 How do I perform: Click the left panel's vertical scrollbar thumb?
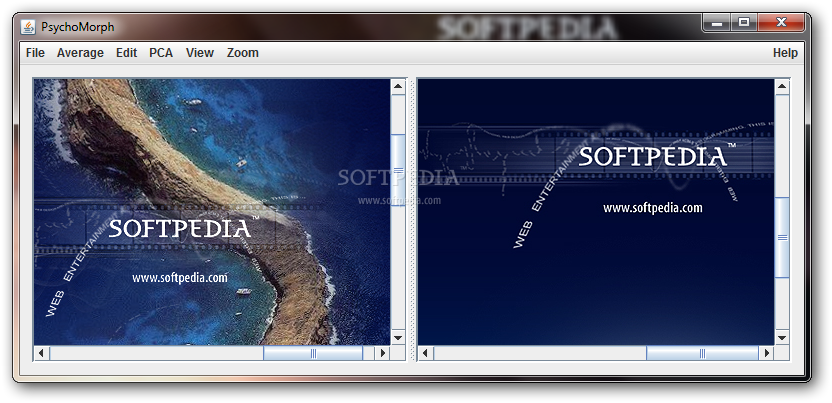coord(398,170)
